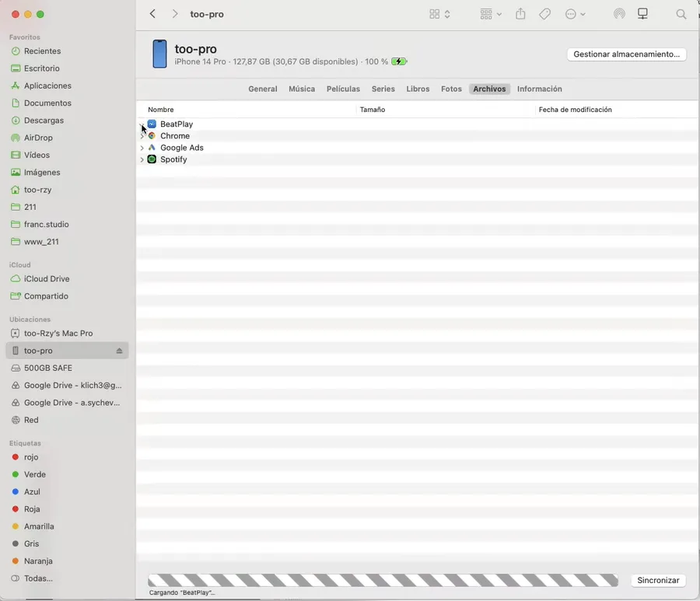Open Red network location
Screen dimensions: 700x601
[31, 421]
